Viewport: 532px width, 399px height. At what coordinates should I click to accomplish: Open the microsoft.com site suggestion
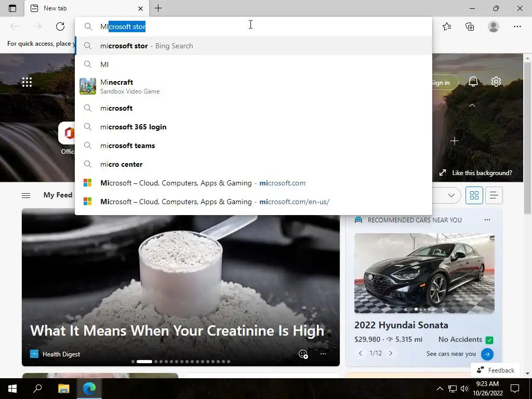click(254, 183)
